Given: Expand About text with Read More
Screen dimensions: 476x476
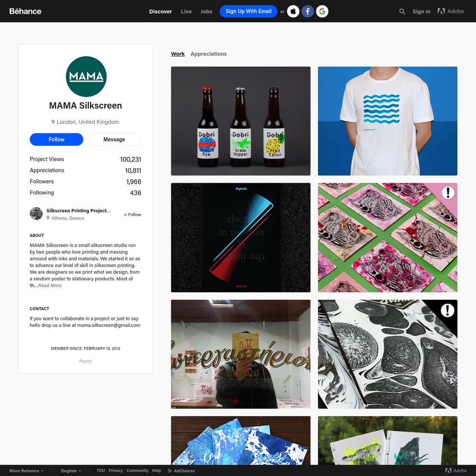Looking at the screenshot, I should tap(50, 285).
